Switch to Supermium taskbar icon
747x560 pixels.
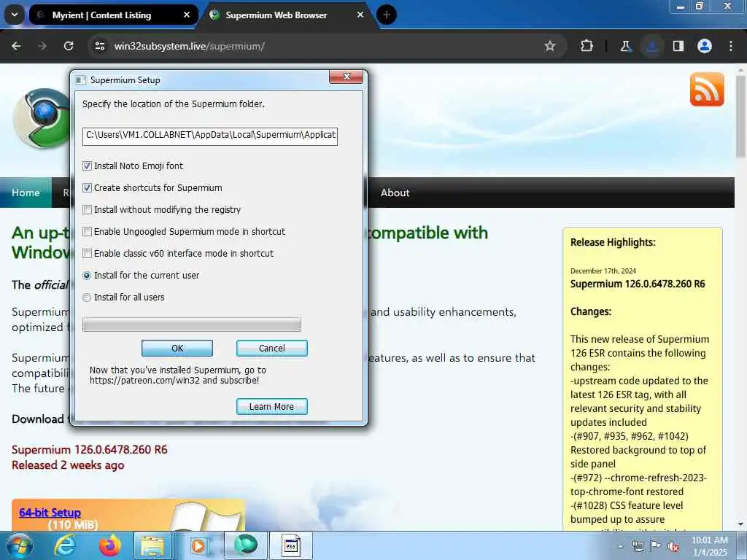[x=245, y=545]
